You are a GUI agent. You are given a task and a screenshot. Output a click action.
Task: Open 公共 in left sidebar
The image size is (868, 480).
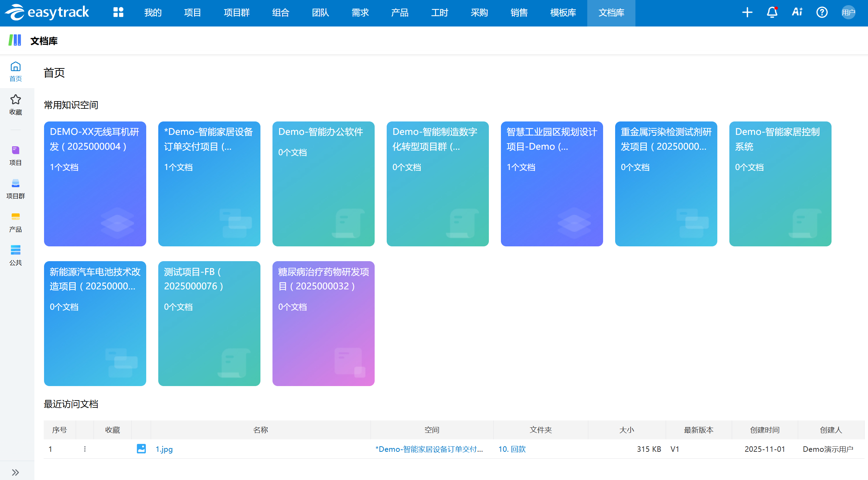pyautogui.click(x=15, y=255)
